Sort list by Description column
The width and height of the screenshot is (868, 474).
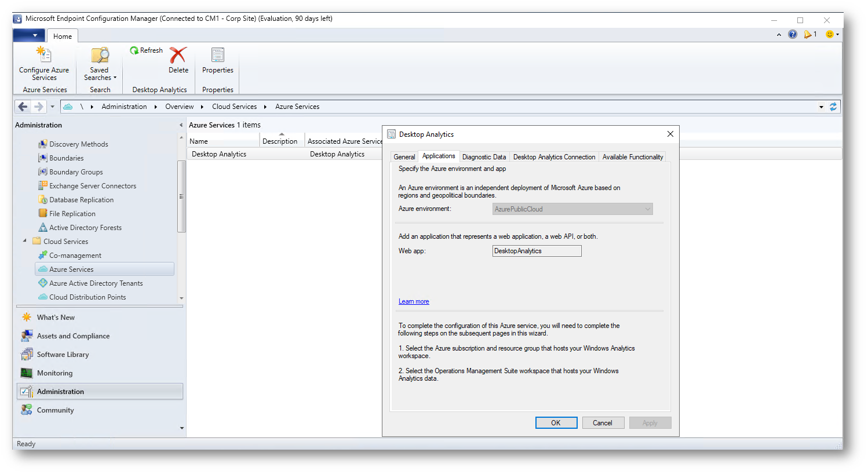282,141
